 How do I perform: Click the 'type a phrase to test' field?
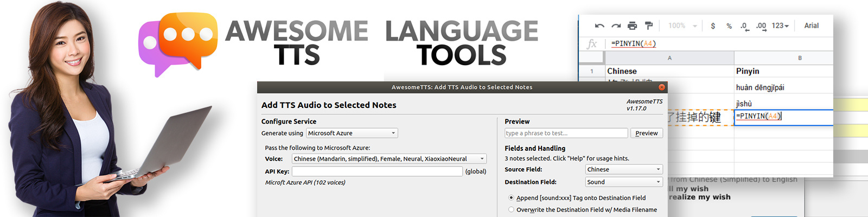566,133
